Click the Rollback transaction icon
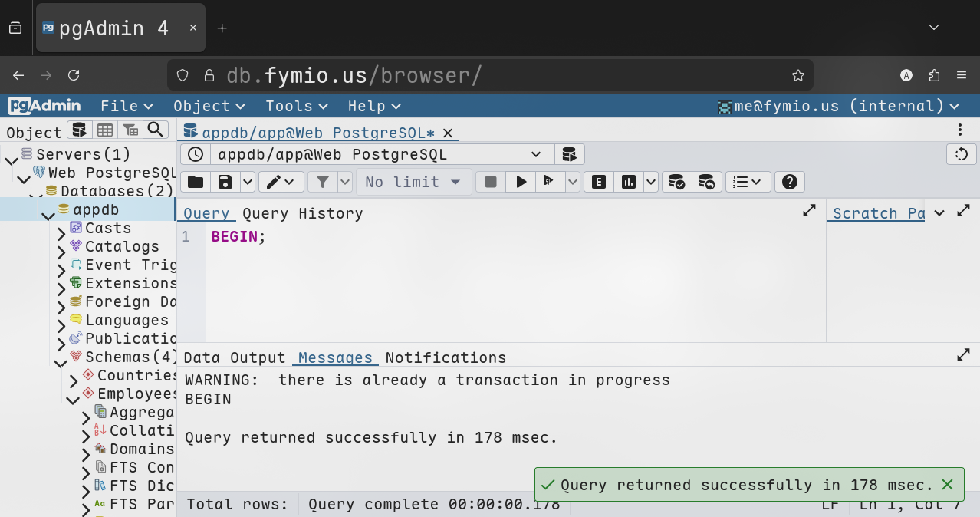The height and width of the screenshot is (517, 980). [x=706, y=182]
